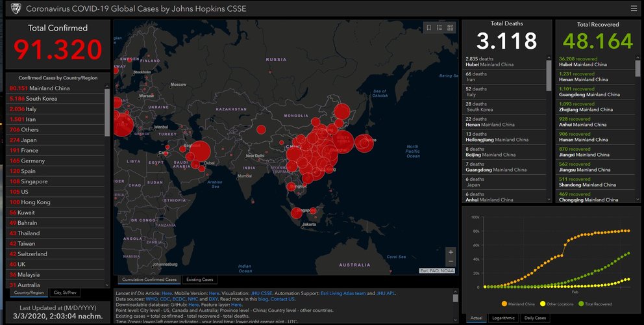Select Hubei 36.208 recovered row
644x325 pixels.
click(595, 62)
